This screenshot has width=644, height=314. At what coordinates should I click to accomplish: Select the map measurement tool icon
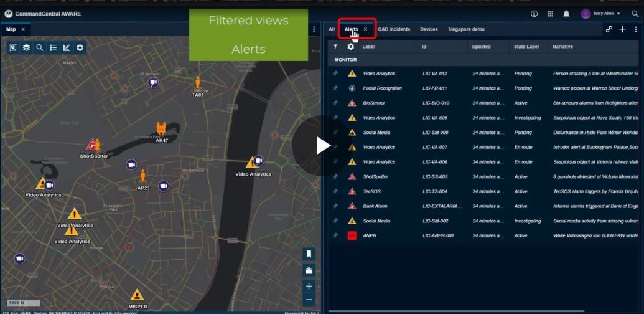[x=67, y=47]
